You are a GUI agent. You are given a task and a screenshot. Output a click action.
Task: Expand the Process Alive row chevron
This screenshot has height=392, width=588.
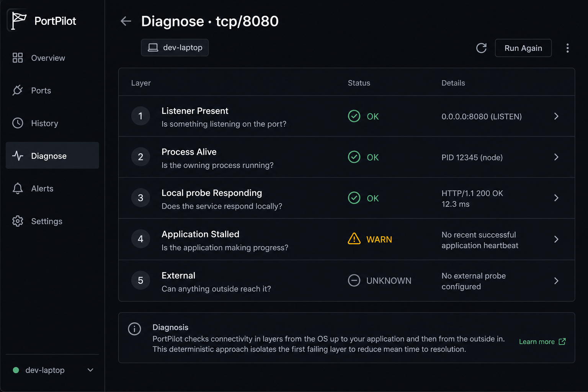pos(556,157)
